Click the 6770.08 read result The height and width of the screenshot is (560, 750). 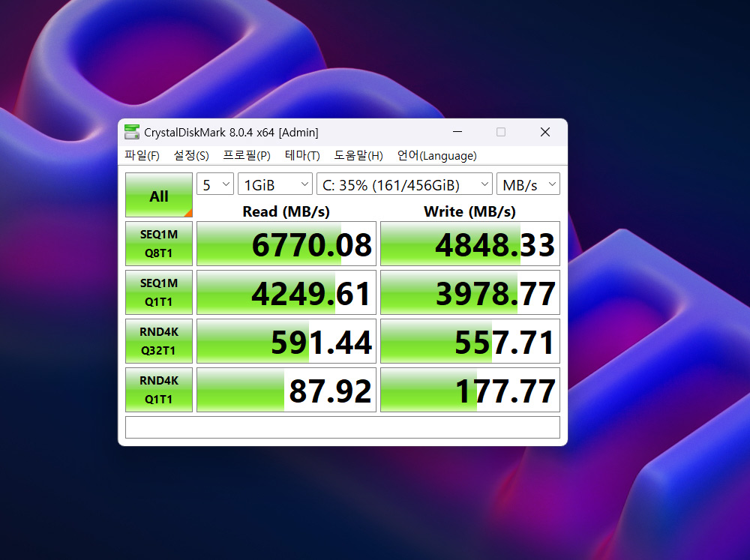click(286, 244)
